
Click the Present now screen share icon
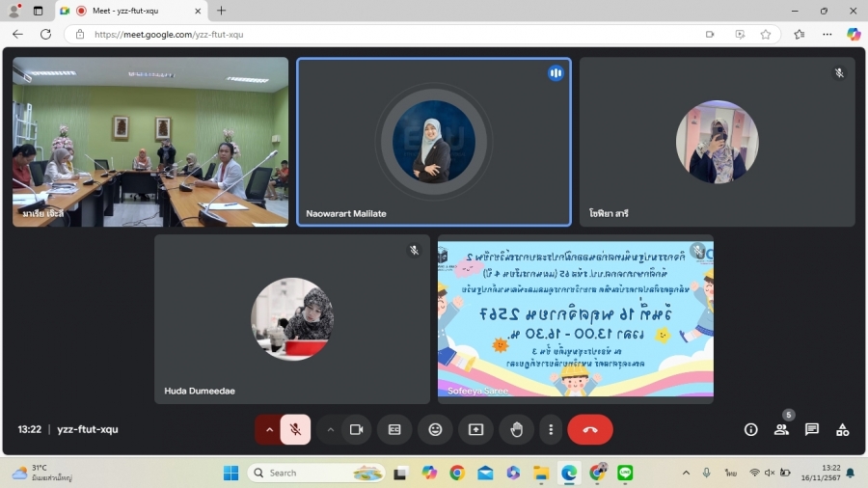(475, 429)
